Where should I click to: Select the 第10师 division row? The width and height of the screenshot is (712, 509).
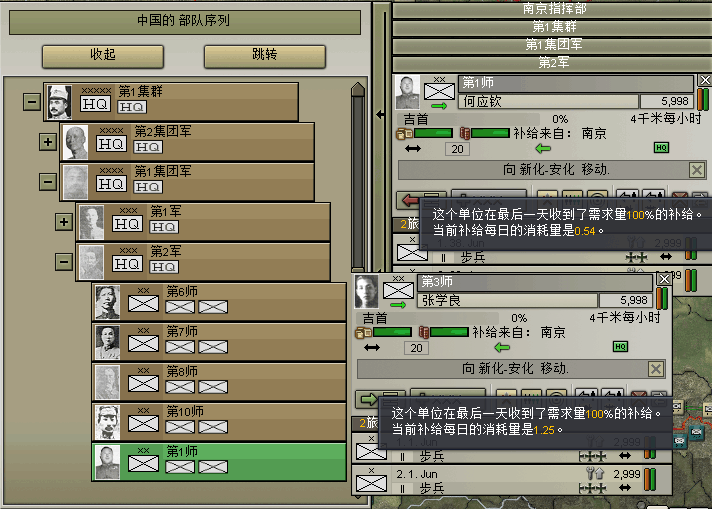pos(219,422)
